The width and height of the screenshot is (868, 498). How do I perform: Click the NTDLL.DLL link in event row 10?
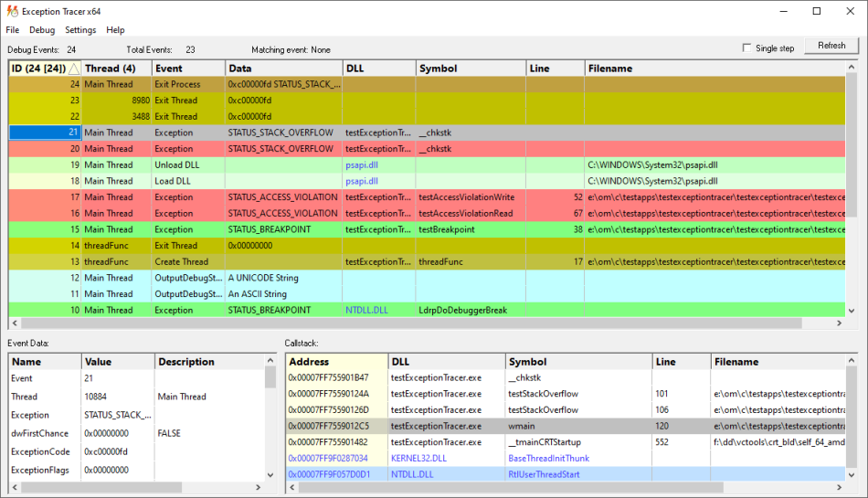click(366, 311)
